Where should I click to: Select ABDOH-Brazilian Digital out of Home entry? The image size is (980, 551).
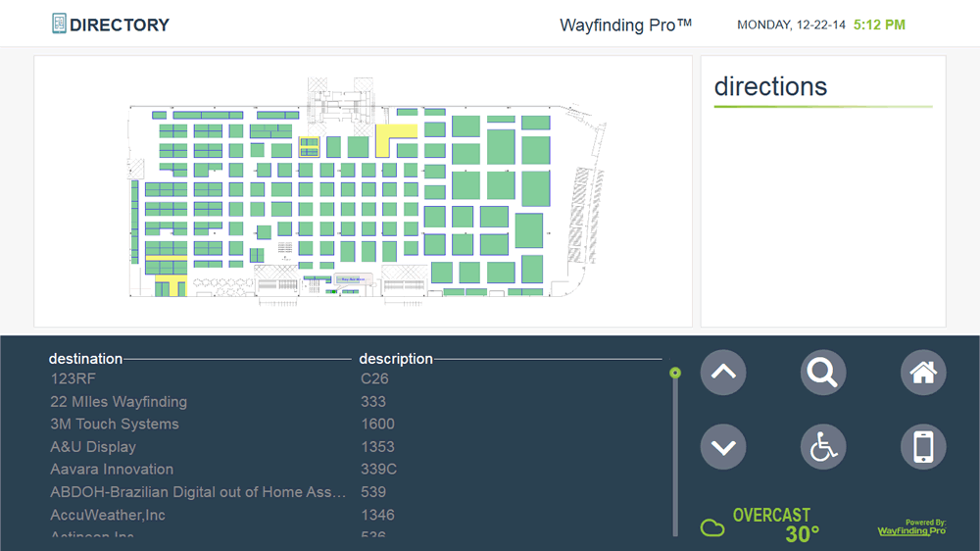198,491
